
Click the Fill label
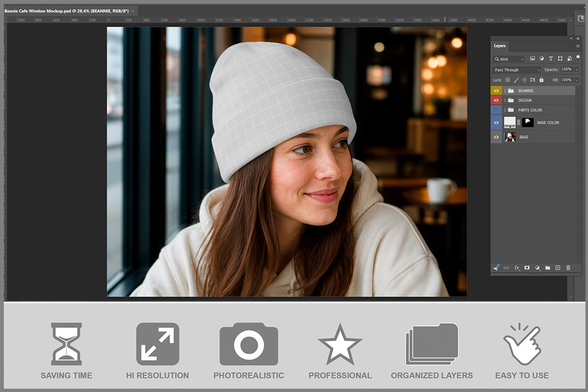[x=556, y=80]
